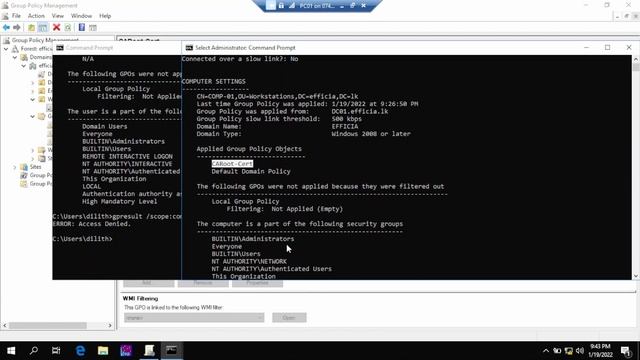The width and height of the screenshot is (640, 360).
Task: Click the Remove button under security filtering
Action: click(203, 283)
